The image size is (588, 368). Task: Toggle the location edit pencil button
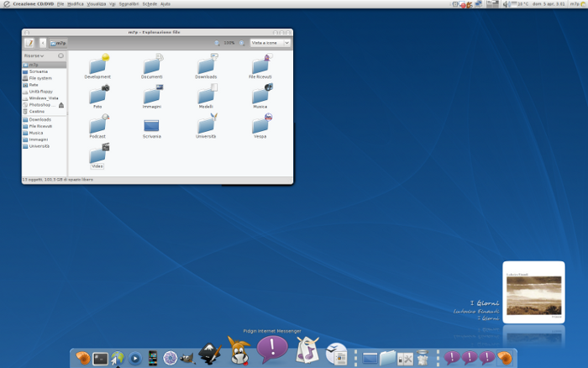pos(29,43)
